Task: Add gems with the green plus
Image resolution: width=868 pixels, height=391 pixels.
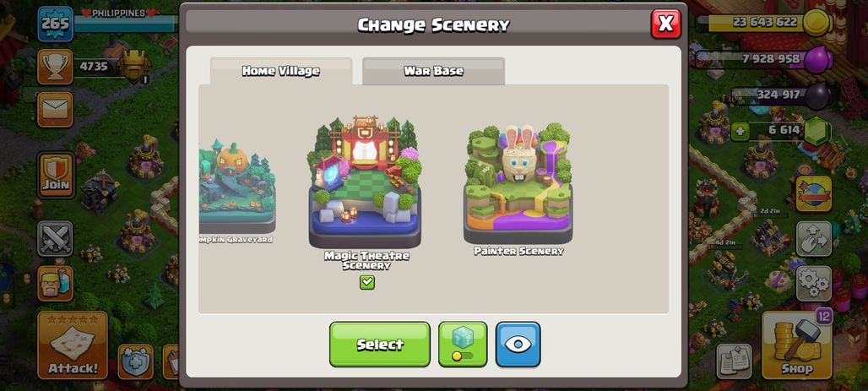Action: pos(741,132)
